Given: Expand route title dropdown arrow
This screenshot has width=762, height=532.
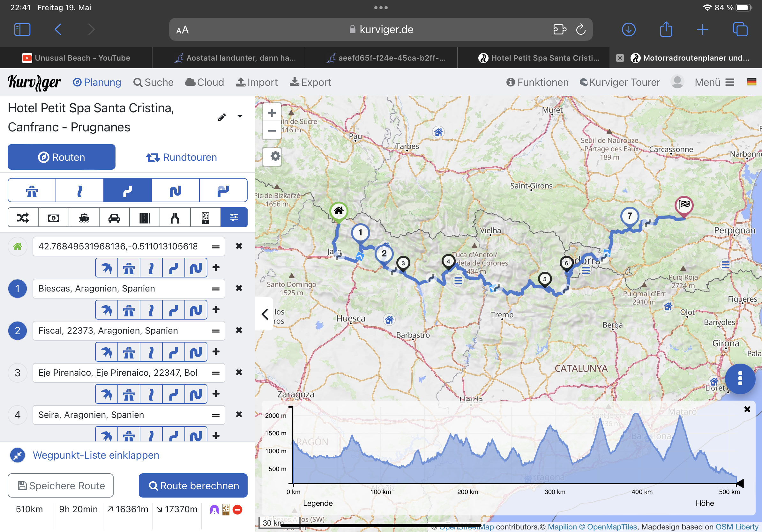Looking at the screenshot, I should tap(240, 116).
